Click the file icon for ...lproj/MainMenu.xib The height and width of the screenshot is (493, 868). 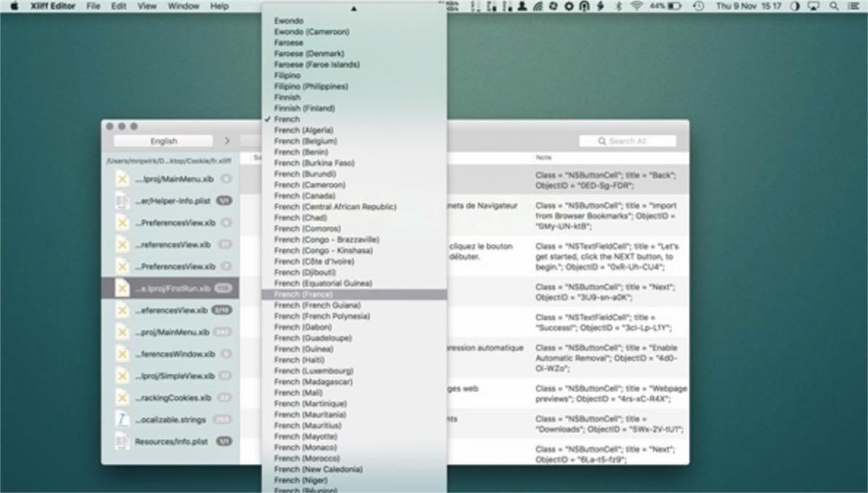(122, 179)
